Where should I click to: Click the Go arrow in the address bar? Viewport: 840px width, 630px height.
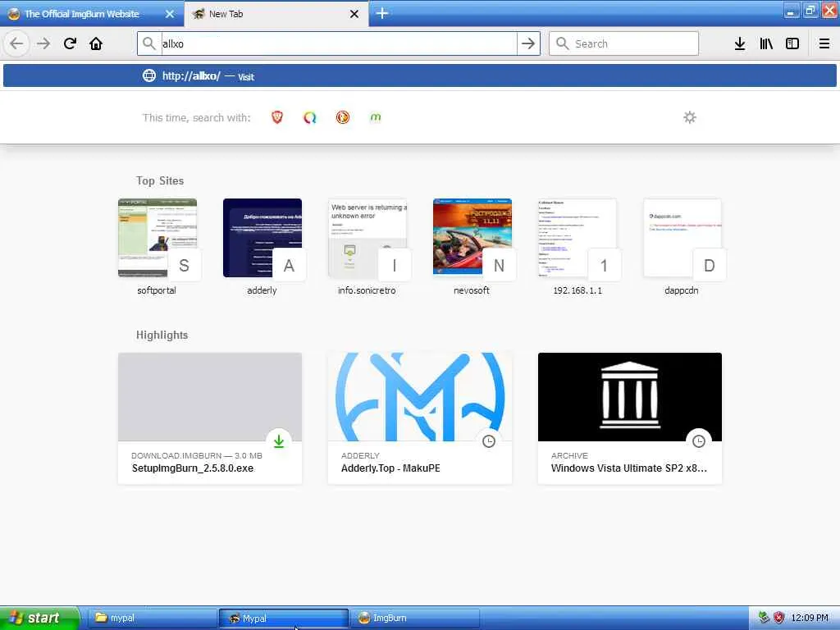pos(528,43)
